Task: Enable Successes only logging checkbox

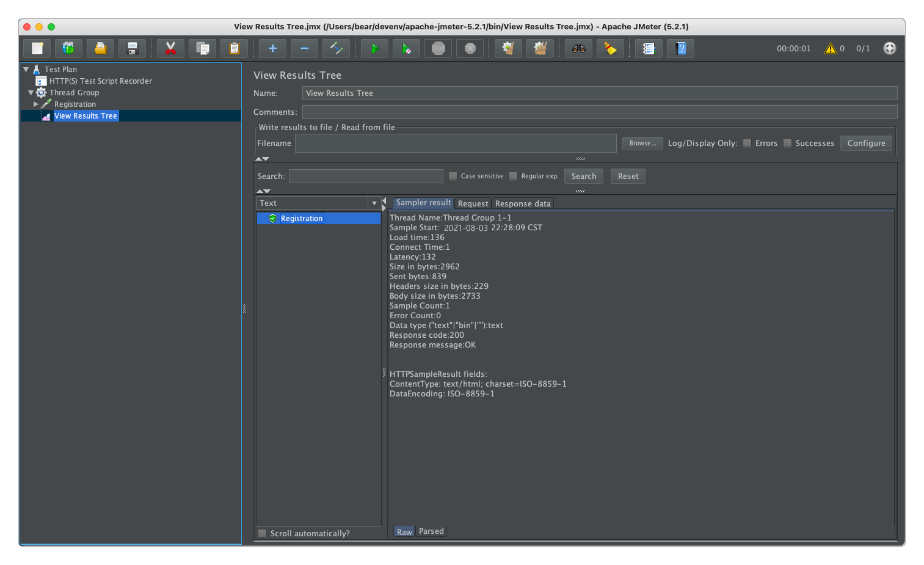Action: (787, 143)
